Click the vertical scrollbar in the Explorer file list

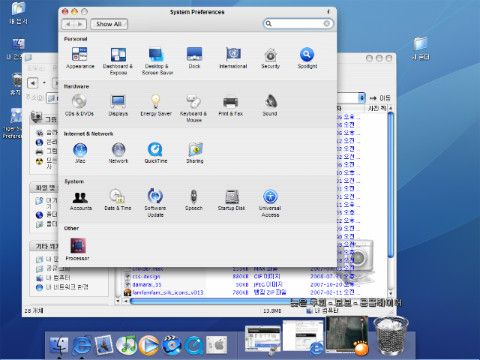click(391, 185)
